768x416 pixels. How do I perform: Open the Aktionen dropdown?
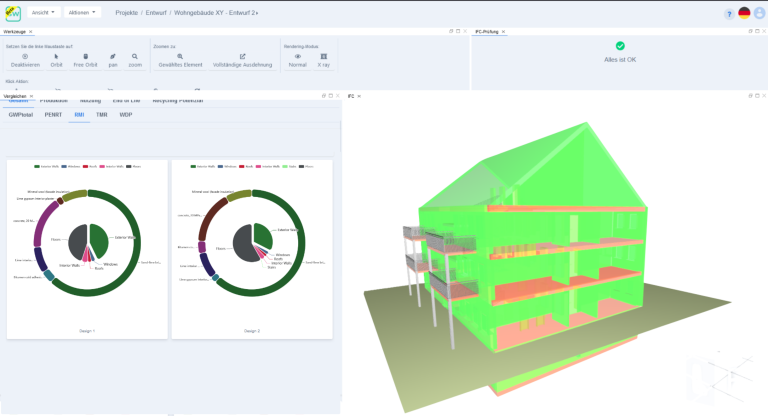coord(82,13)
